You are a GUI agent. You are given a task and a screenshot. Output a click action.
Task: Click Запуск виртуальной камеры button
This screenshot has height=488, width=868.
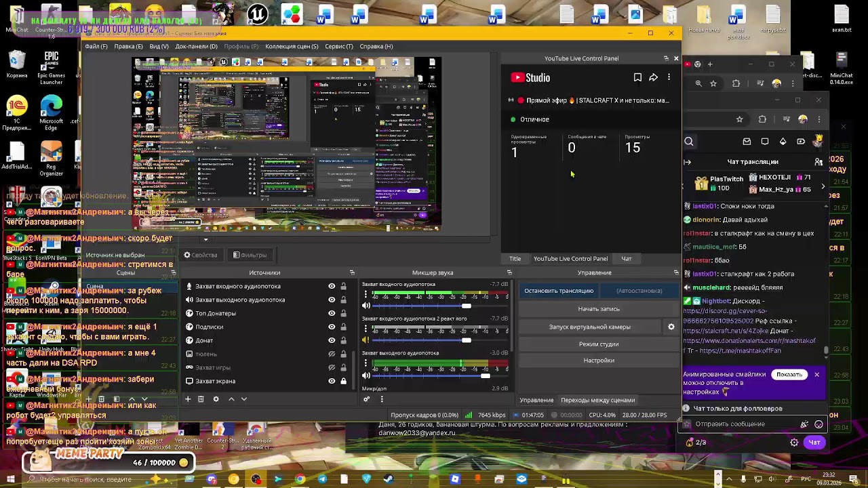pyautogui.click(x=590, y=327)
